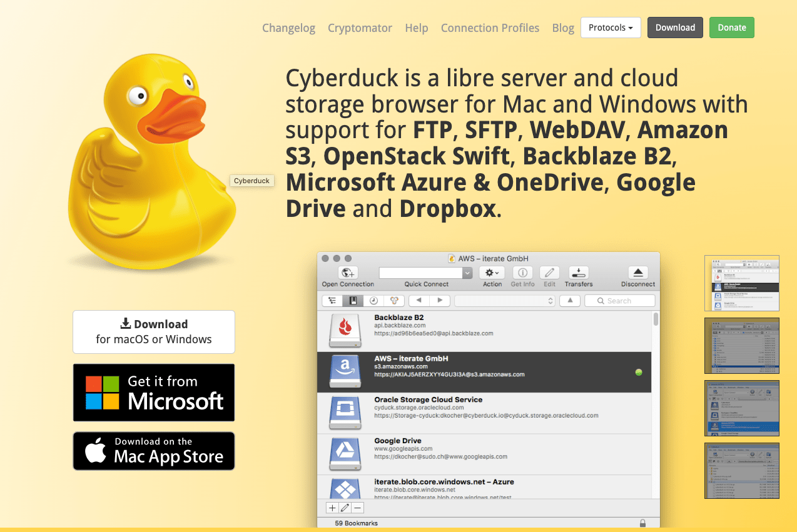797x532 pixels.
Task: Click the cyduck.storage.oraclecloud.com hostname text
Action: pos(420,408)
